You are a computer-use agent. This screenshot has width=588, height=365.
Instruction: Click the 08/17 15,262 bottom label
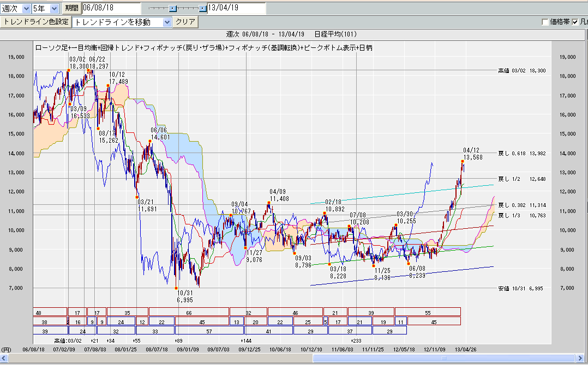pos(109,137)
